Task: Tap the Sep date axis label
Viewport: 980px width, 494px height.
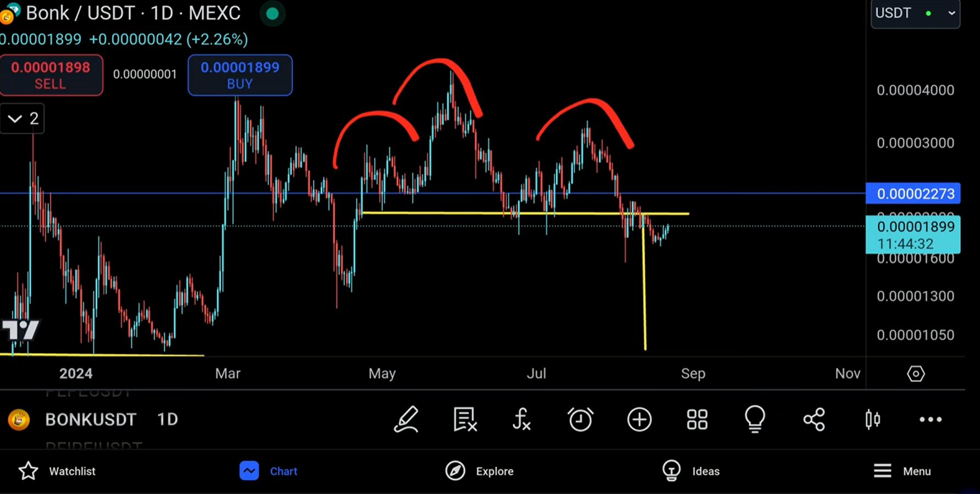Action: pos(693,374)
